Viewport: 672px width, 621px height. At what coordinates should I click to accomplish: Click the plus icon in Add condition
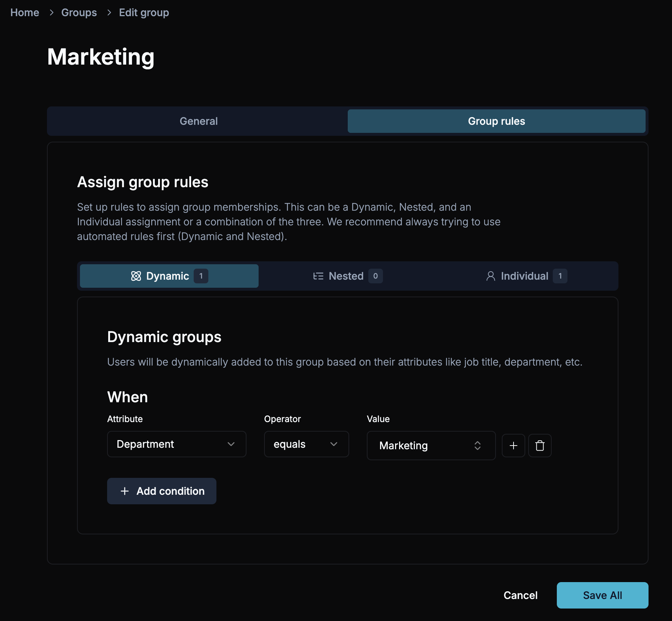click(125, 491)
